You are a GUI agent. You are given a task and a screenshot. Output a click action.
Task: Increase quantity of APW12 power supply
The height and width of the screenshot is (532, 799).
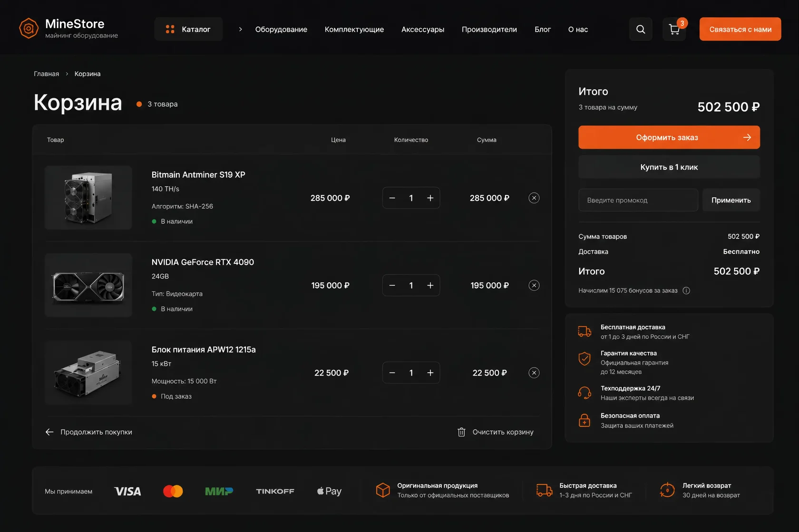[x=430, y=373]
